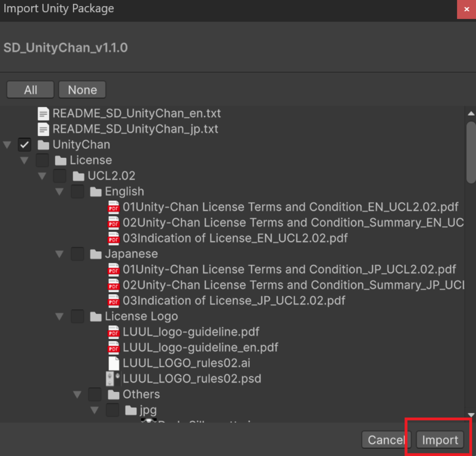Collapse the UCL2.02 folder arrow
Screen dimensions: 476x456
click(x=42, y=176)
